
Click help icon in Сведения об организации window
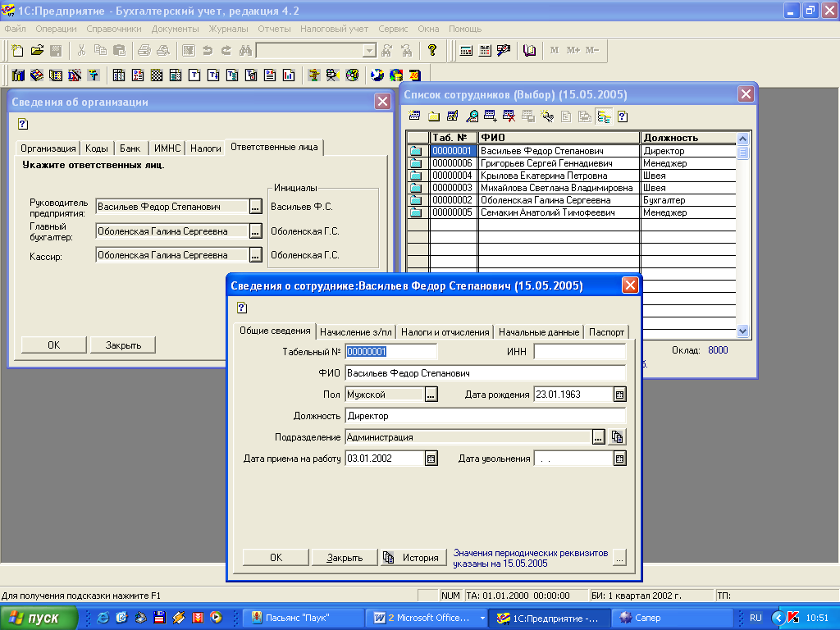coord(22,125)
